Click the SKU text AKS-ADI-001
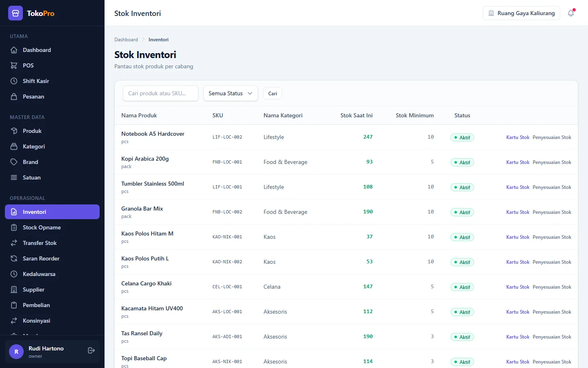 [227, 337]
